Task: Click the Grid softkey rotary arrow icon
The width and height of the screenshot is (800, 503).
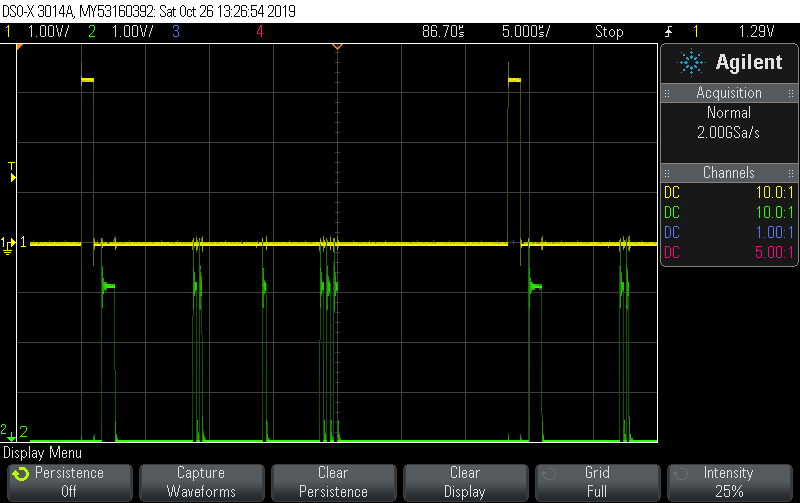Action: [549, 474]
